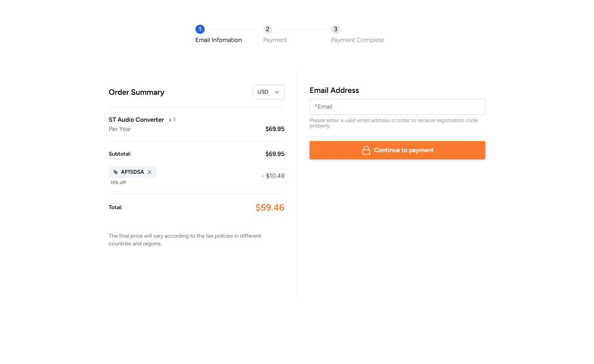Click Continue to payment button
Image resolution: width=594 pixels, height=364 pixels.
397,150
